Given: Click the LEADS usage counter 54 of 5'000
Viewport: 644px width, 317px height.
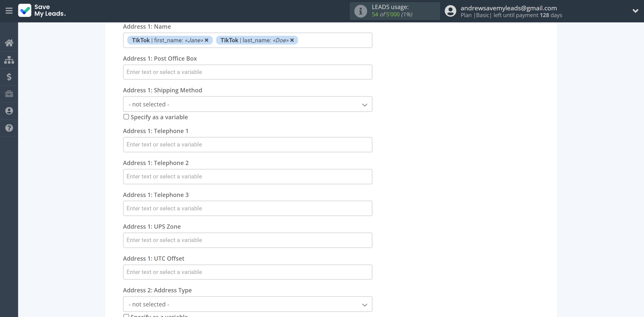Looking at the screenshot, I should pyautogui.click(x=392, y=15).
